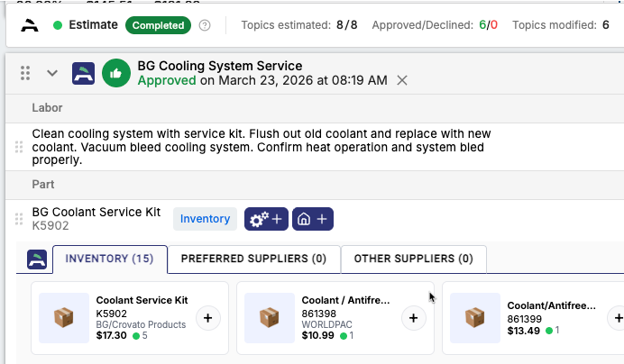This screenshot has height=364, width=624.
Task: Select the Coolant Service Kit box thumbnail
Action: [x=64, y=318]
